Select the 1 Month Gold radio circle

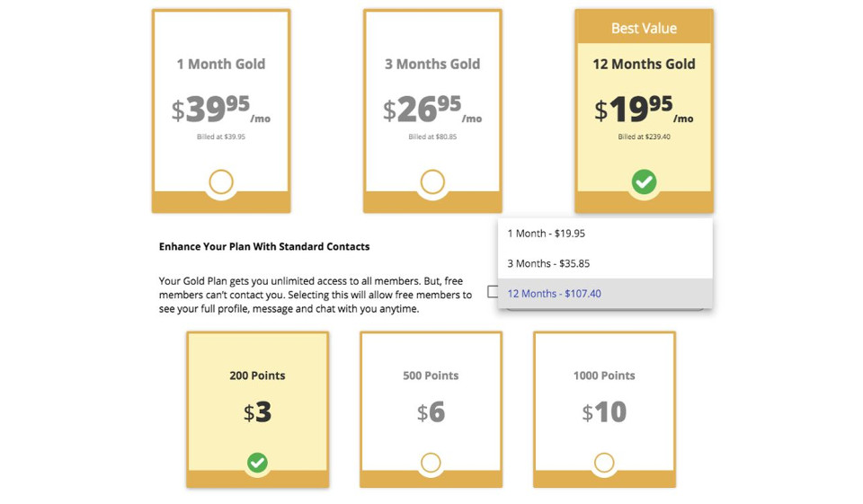pos(221,181)
